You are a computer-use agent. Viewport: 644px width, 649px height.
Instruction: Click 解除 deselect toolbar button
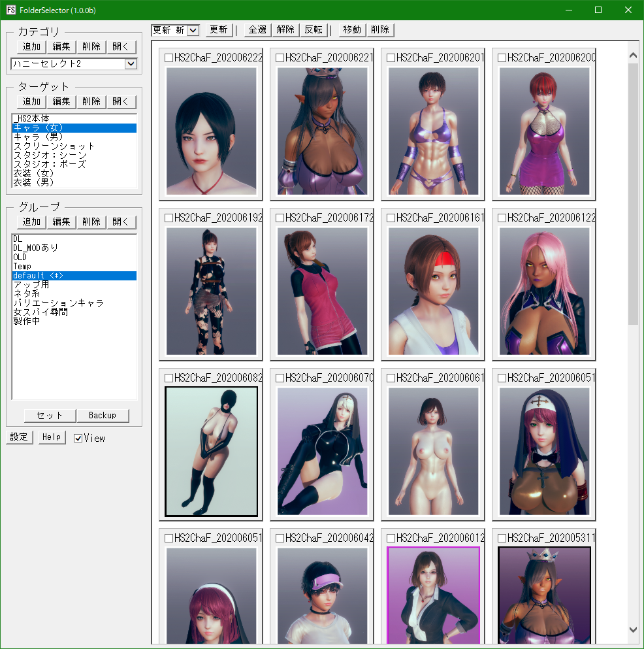(286, 30)
